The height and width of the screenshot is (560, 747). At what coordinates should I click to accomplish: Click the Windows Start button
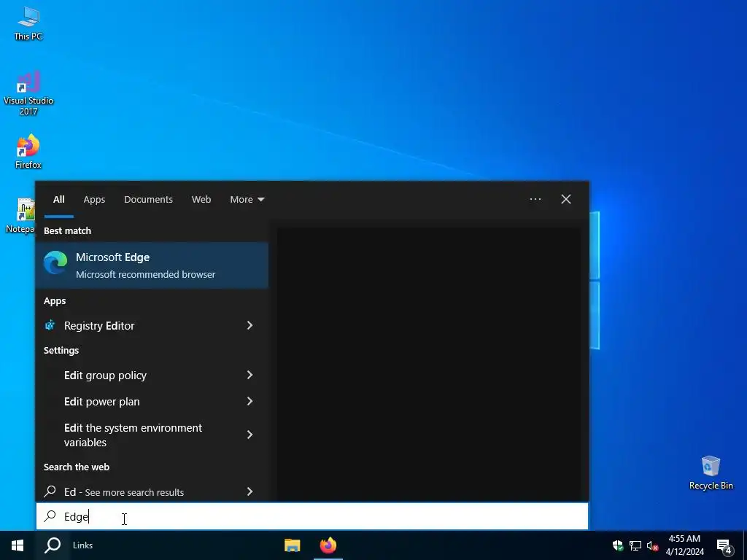tap(18, 545)
